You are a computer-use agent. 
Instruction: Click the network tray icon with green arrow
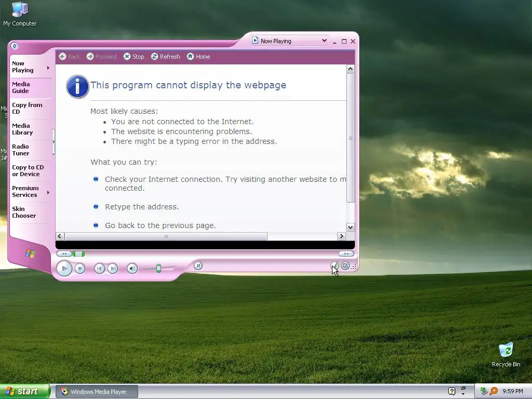point(484,391)
